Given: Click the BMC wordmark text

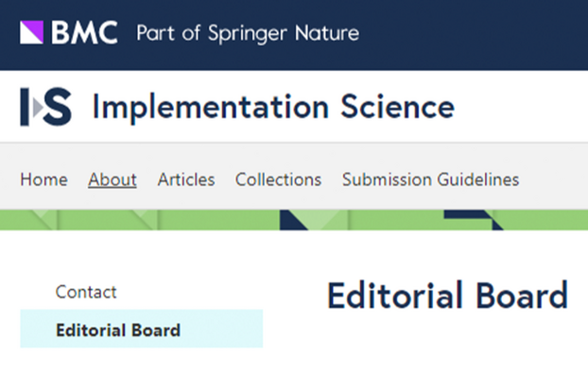Looking at the screenshot, I should pyautogui.click(x=85, y=33).
